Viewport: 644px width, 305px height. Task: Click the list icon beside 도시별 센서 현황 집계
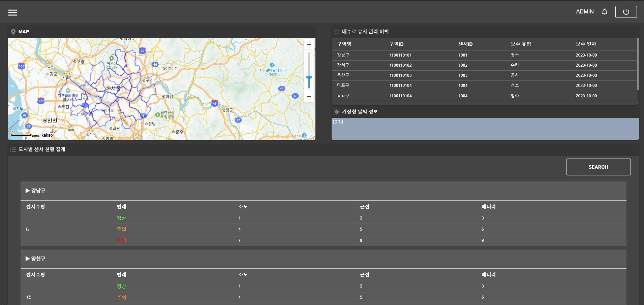tap(13, 150)
